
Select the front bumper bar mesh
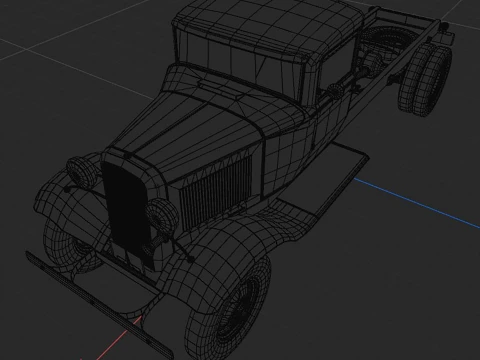[99, 305]
